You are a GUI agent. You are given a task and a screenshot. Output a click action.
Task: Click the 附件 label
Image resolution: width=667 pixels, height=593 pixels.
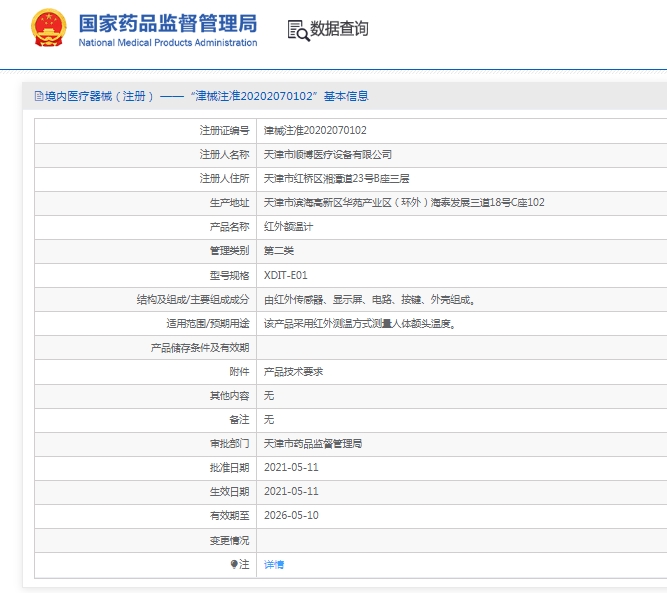(x=239, y=372)
